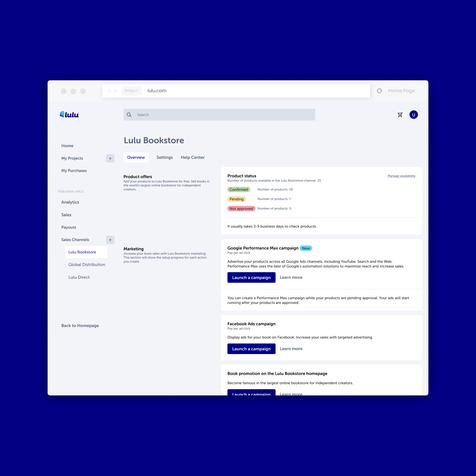Open the shopping cart icon
Viewport: 476px width, 476px height.
tap(400, 115)
